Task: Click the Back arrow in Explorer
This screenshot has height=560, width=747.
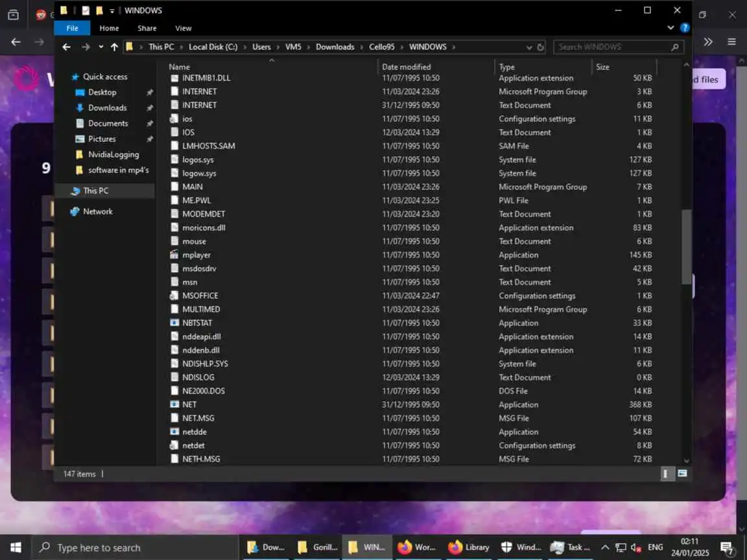Action: tap(67, 47)
